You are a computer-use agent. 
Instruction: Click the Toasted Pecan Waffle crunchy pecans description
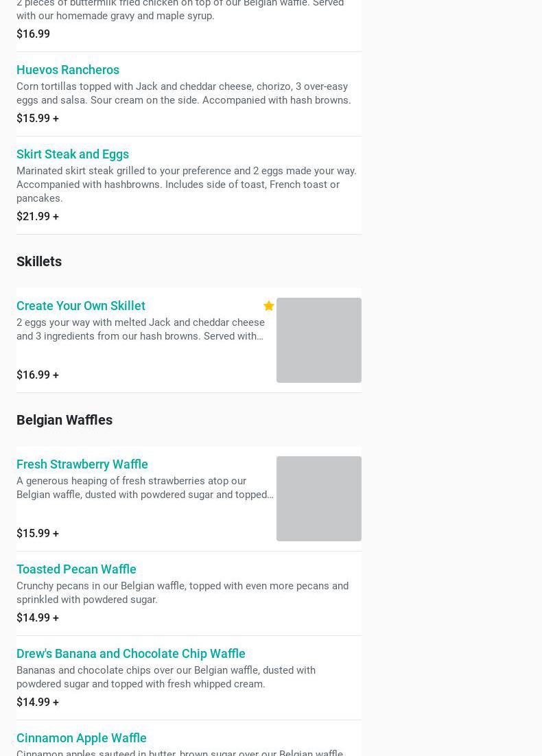coord(182,593)
